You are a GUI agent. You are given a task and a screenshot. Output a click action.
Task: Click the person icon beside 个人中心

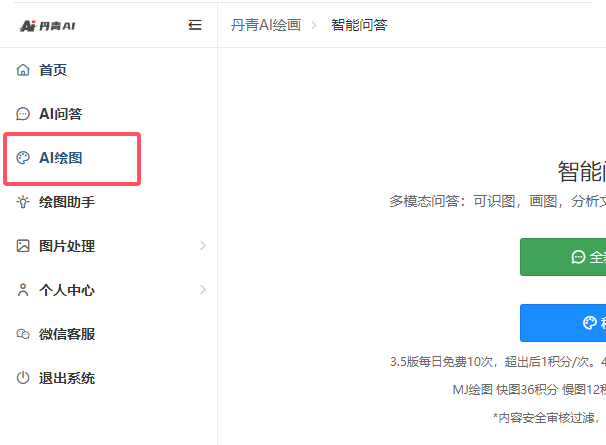23,290
